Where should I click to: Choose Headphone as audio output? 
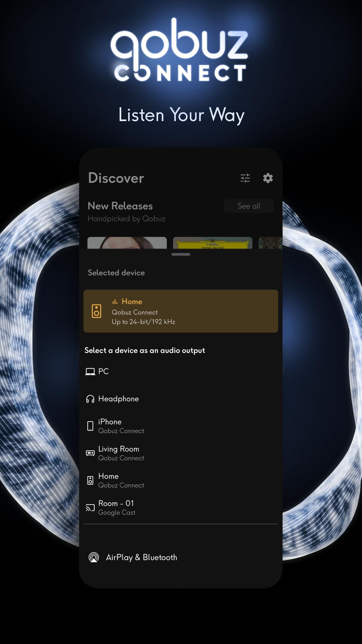118,399
